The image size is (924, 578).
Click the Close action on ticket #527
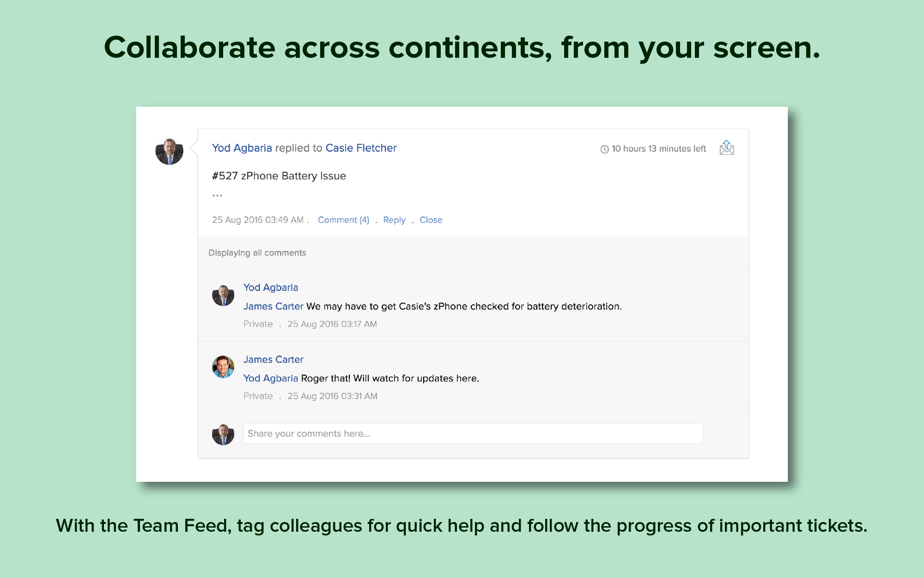click(431, 220)
